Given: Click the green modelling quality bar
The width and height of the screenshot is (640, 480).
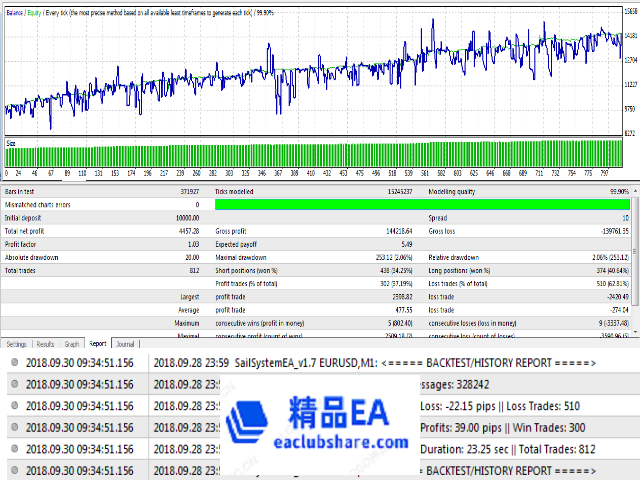Looking at the screenshot, I should (422, 204).
